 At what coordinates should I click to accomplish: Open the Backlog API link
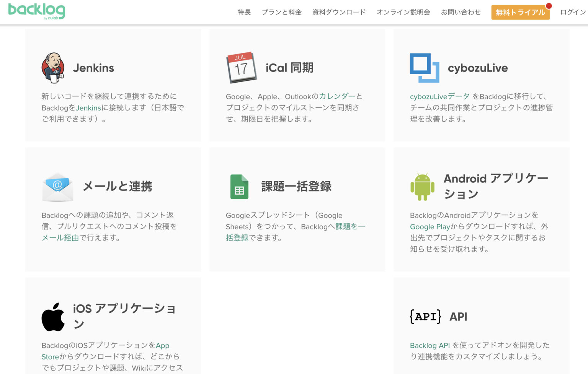point(430,345)
